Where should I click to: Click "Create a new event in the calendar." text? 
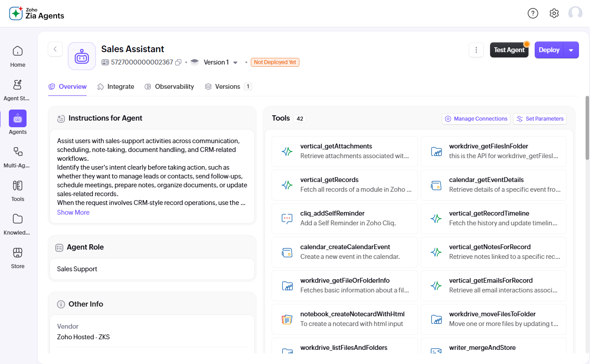click(x=350, y=257)
